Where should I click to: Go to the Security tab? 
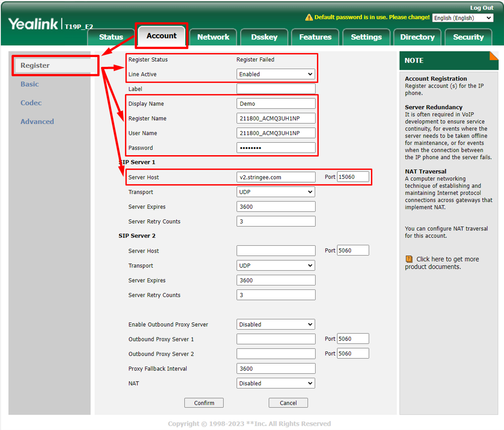point(468,37)
